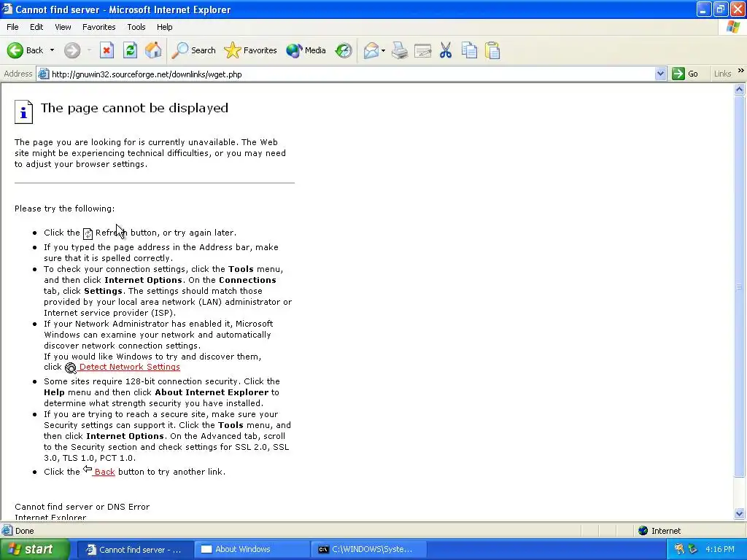Click the info icon beside page heading
Screen dimensions: 747x560
23,112
